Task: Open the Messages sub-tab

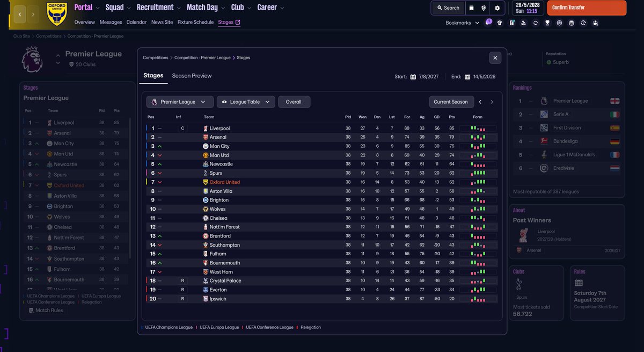Action: (111, 23)
